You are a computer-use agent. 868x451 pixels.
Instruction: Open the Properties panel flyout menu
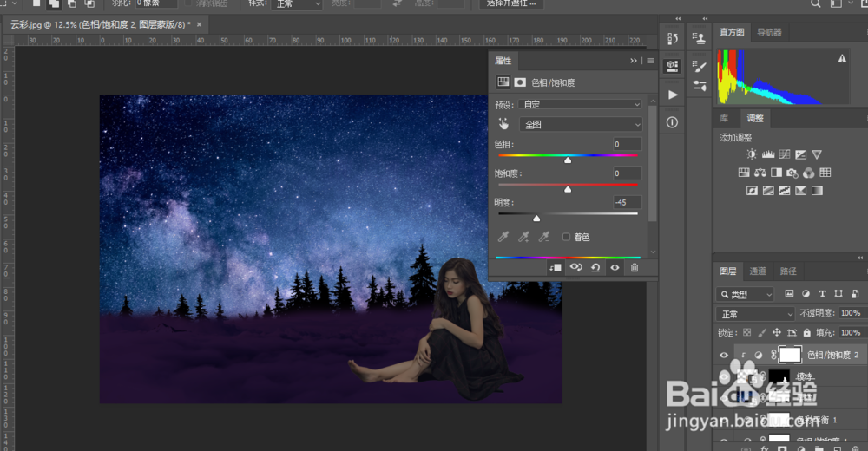pos(650,61)
